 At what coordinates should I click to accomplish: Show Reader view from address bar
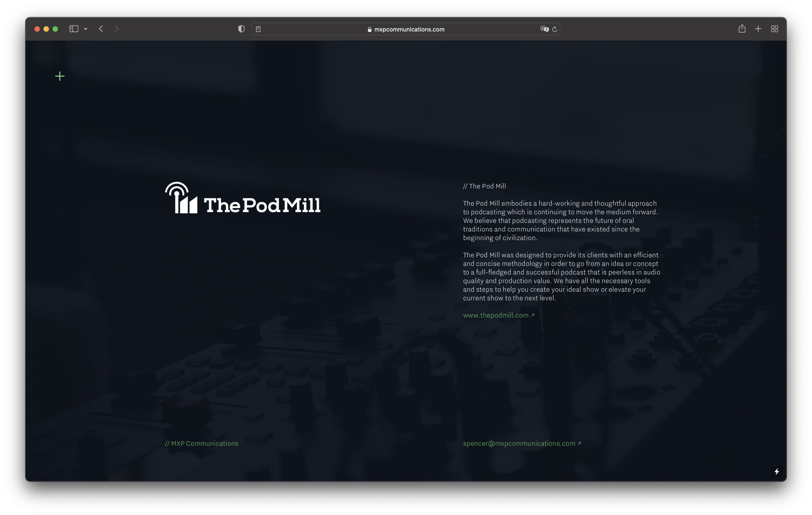click(x=258, y=29)
